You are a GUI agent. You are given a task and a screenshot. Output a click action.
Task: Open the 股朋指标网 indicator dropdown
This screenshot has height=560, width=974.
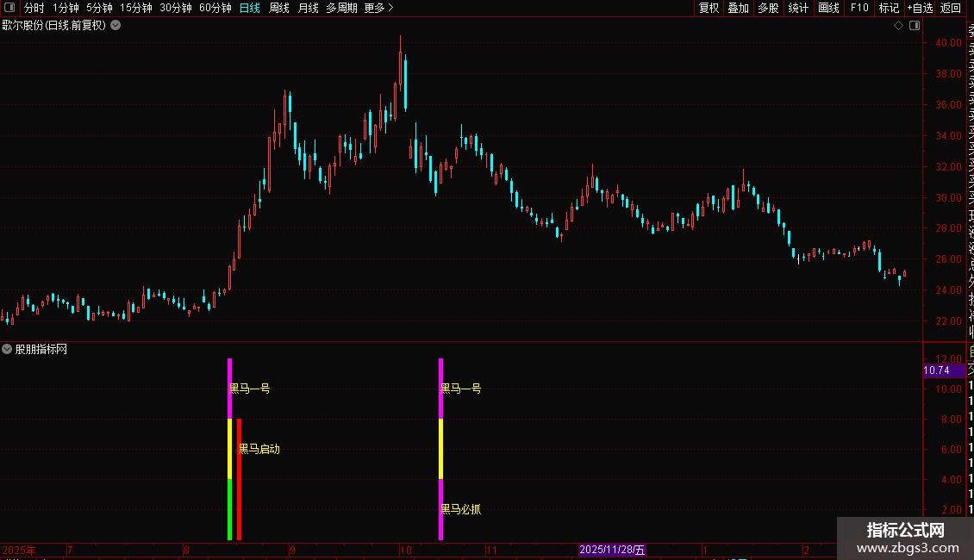point(7,349)
